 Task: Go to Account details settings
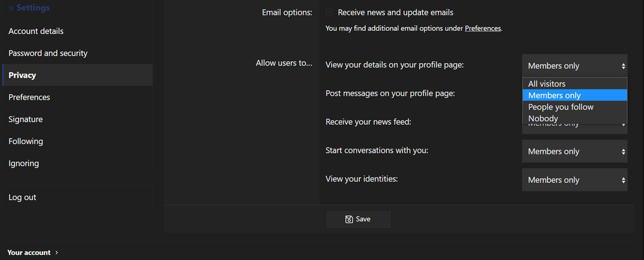tap(36, 32)
